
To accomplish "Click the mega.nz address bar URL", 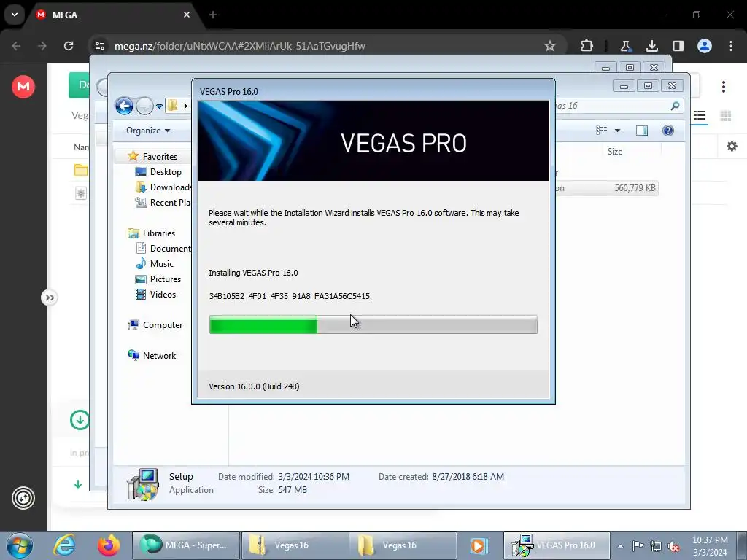I will (x=239, y=46).
